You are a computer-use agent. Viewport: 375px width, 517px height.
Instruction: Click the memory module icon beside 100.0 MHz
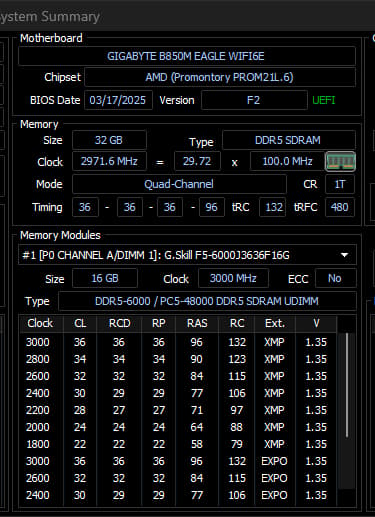tap(340, 162)
